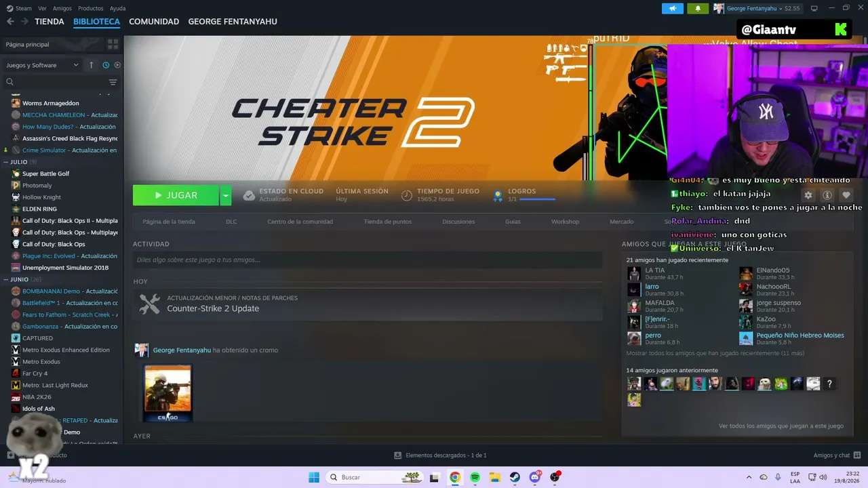
Task: Switch library to collections grid view
Action: [113, 44]
